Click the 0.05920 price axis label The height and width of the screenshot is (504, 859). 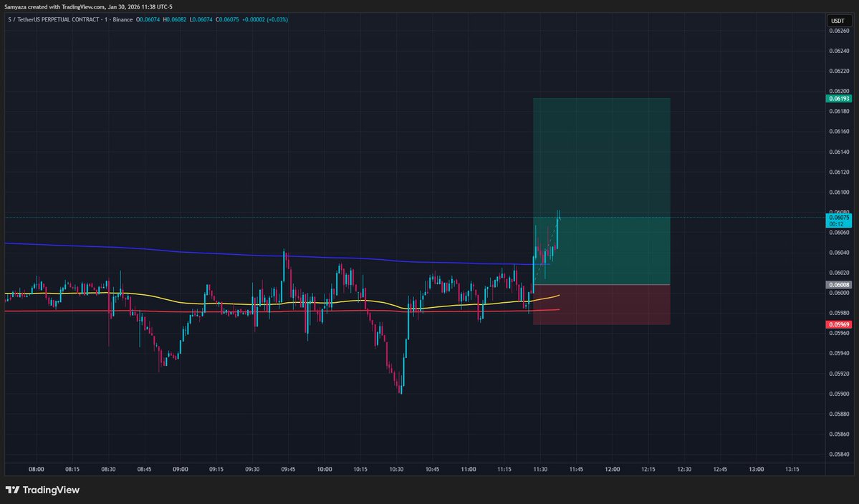(839, 374)
